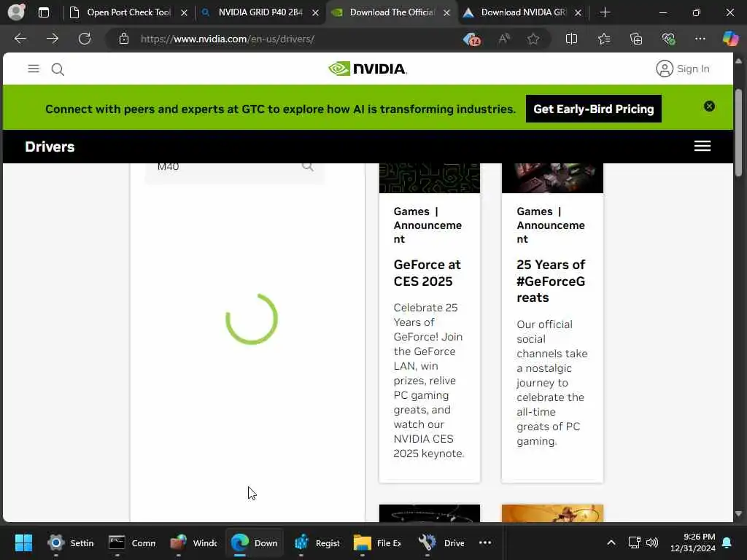Open the volume control in system tray
The width and height of the screenshot is (747, 560).
(x=651, y=542)
